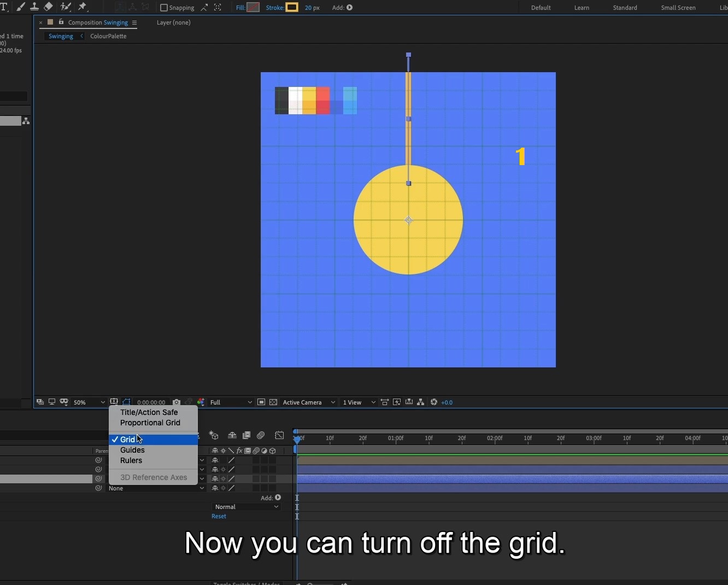728x585 pixels.
Task: Select the Brush tool
Action: [x=21, y=7]
